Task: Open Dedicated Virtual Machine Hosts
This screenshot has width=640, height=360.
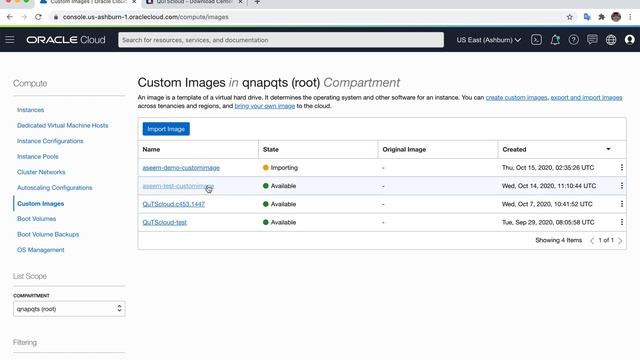Action: 62,125
